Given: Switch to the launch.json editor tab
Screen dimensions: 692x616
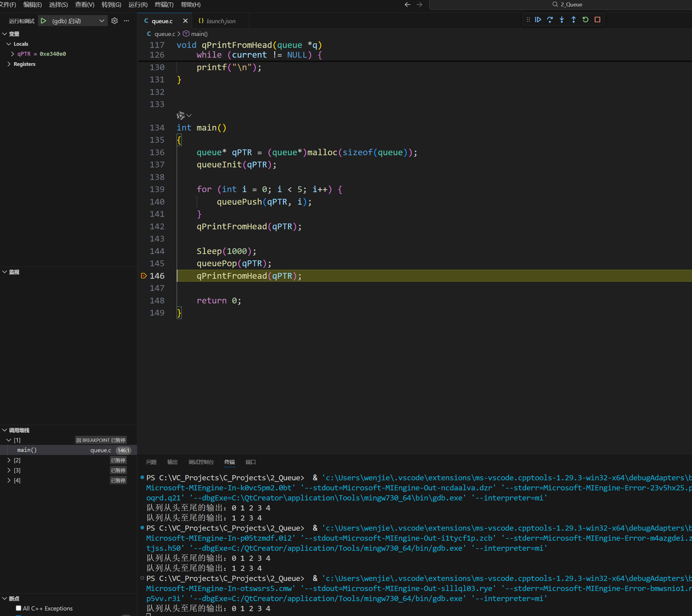Looking at the screenshot, I should coord(221,21).
